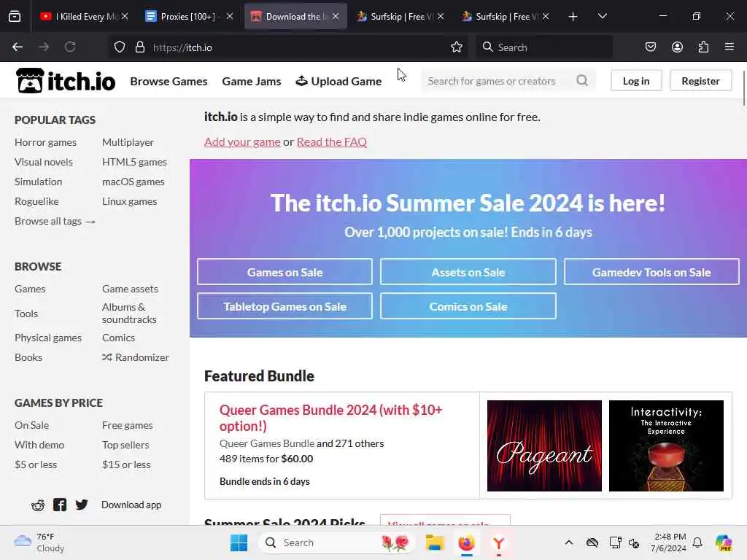The width and height of the screenshot is (747, 560).
Task: Reload the page with the refresh icon
Action: (x=70, y=47)
